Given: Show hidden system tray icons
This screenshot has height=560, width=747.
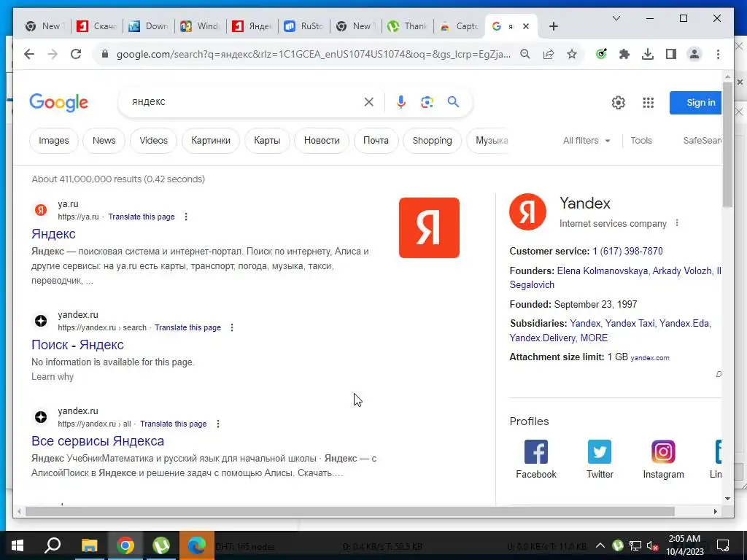Looking at the screenshot, I should 600,545.
